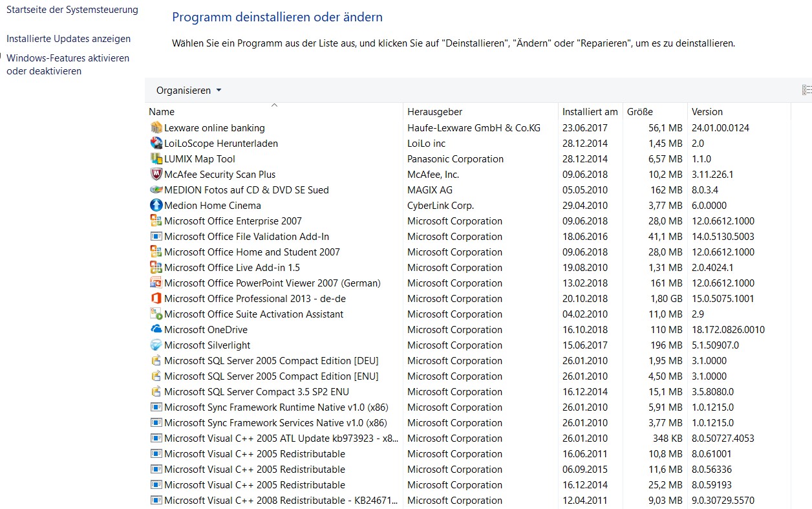
Task: Click the Office Home and Student 2007 icon
Action: (x=156, y=252)
